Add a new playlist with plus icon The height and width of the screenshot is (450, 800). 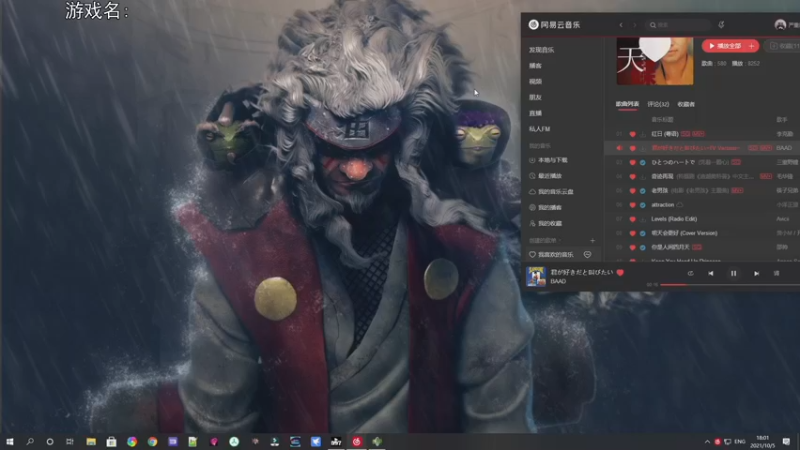tap(592, 240)
